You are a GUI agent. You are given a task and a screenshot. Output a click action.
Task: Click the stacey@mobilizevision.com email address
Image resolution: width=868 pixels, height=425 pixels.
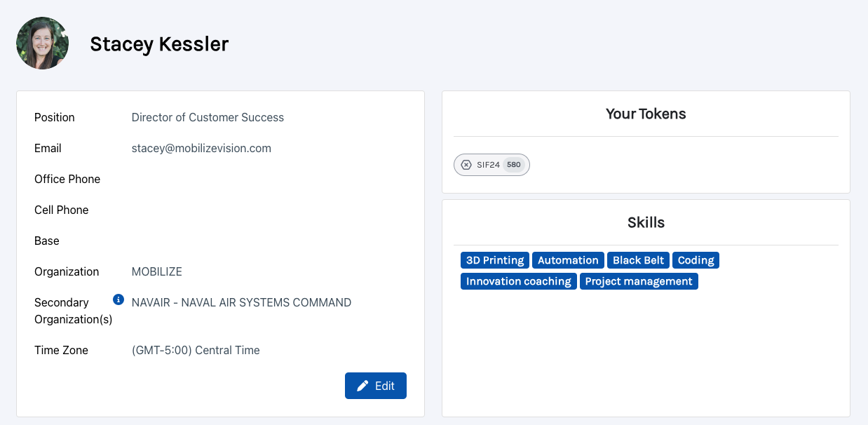pyautogui.click(x=201, y=148)
